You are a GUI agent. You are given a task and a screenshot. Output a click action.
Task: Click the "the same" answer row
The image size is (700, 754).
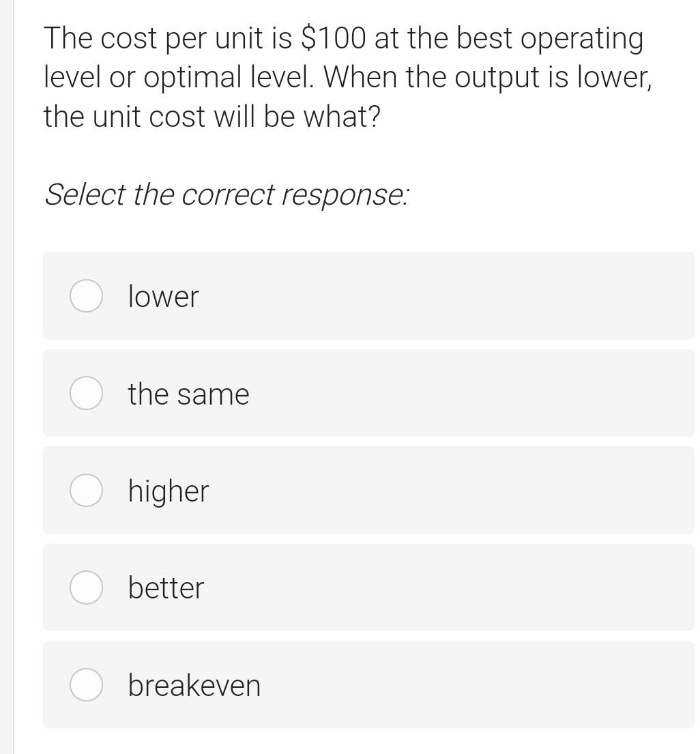[x=368, y=393]
